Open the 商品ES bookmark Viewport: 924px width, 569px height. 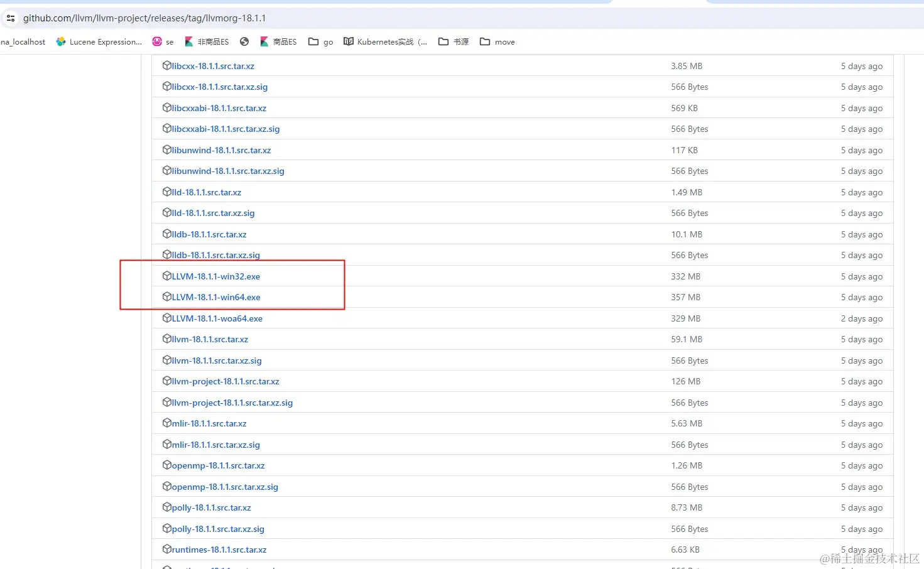(278, 42)
